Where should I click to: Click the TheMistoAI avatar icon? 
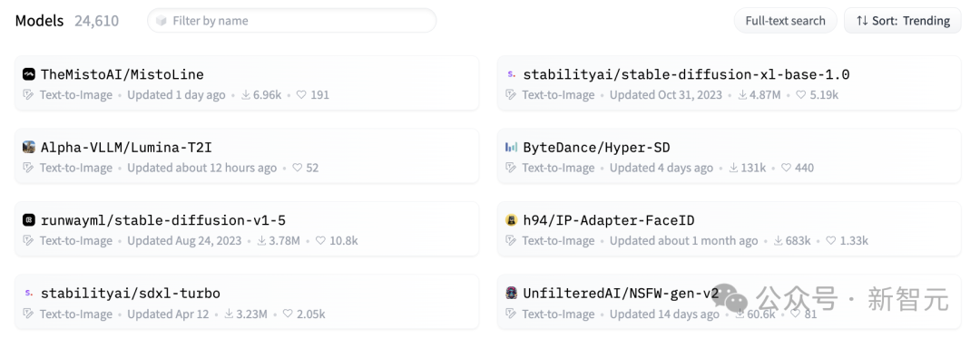click(x=29, y=74)
